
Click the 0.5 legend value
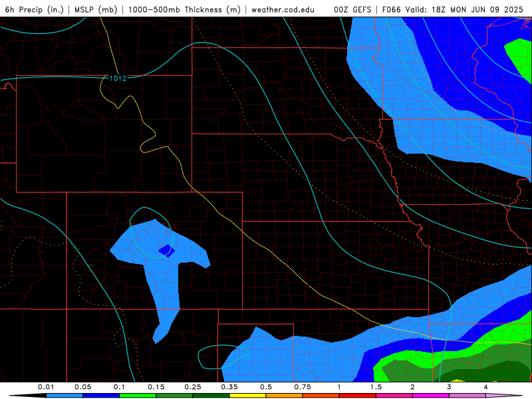(x=266, y=387)
